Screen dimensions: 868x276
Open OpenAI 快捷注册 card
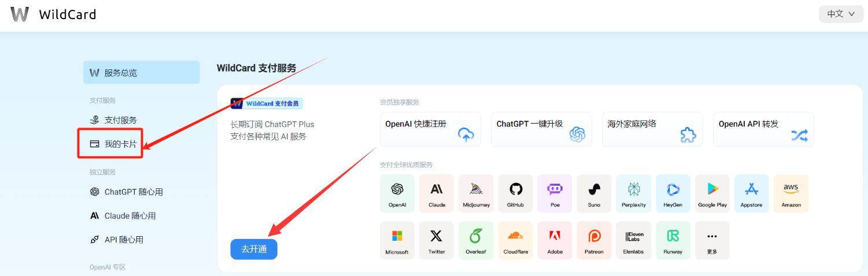coord(430,129)
